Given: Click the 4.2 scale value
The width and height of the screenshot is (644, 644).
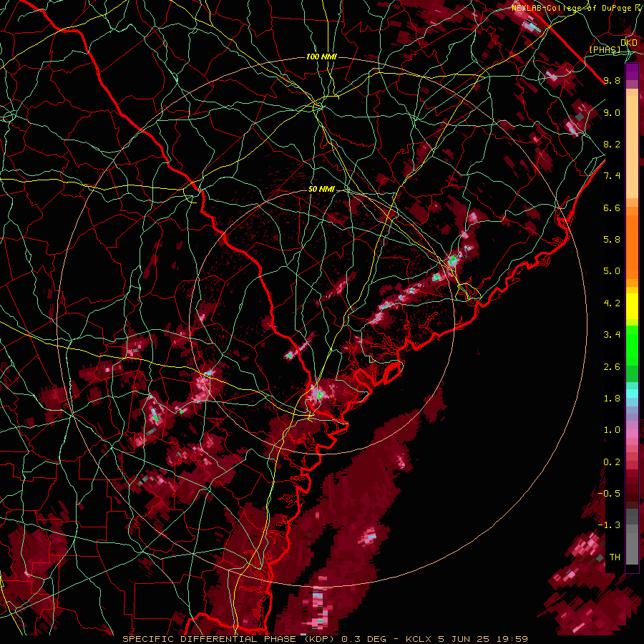Looking at the screenshot, I should click(x=612, y=303).
